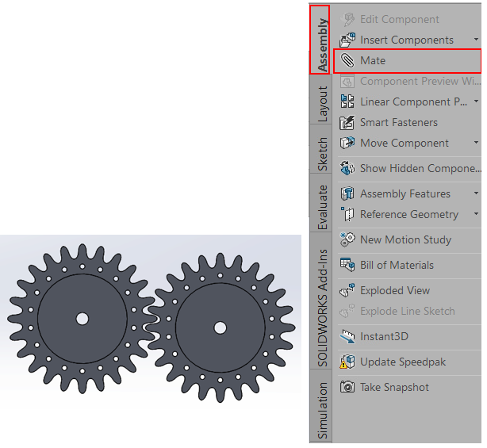Image resolution: width=487 pixels, height=448 pixels.
Task: Click the Instant3D label
Action: click(384, 336)
